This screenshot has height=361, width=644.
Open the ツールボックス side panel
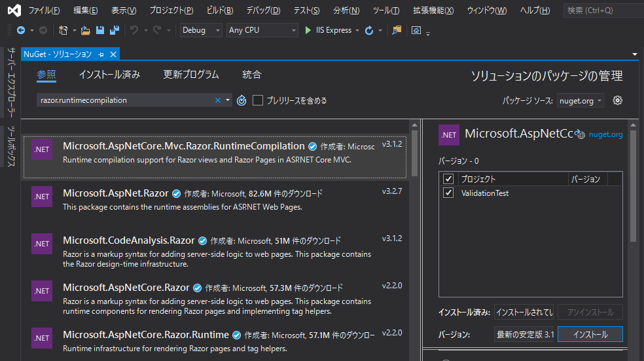[12, 146]
